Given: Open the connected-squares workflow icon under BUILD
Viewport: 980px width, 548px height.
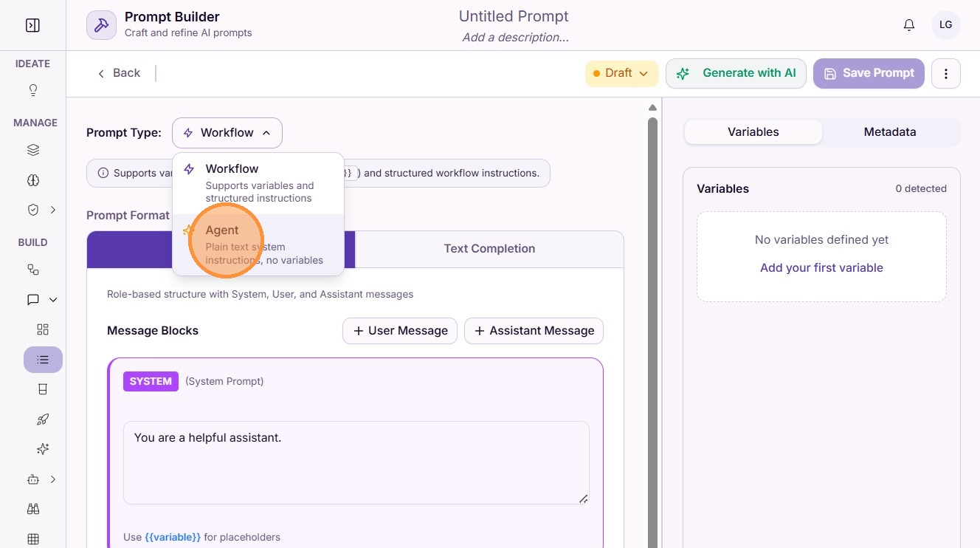Looking at the screenshot, I should tap(33, 270).
